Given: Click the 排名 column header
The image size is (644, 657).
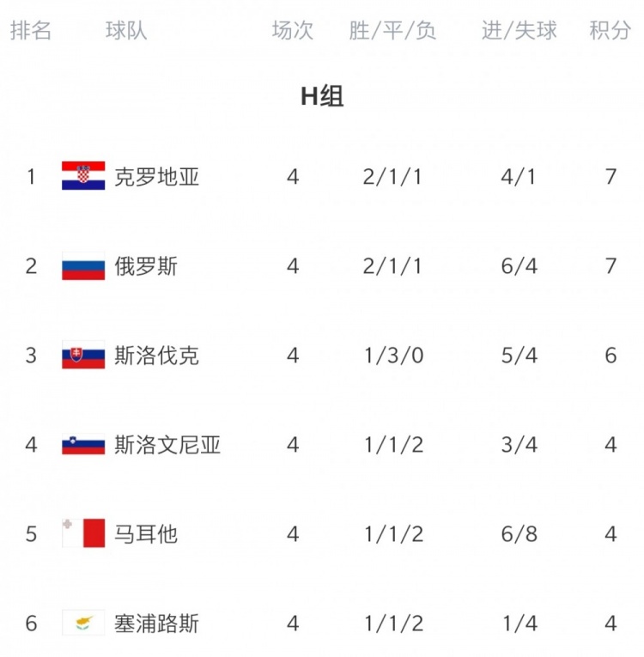Looking at the screenshot, I should pyautogui.click(x=31, y=30).
